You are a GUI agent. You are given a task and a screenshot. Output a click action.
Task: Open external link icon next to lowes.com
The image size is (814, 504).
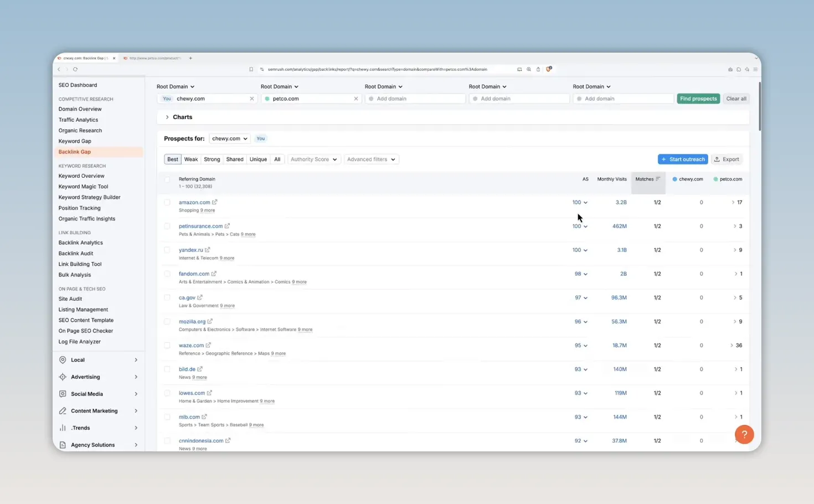point(209,393)
